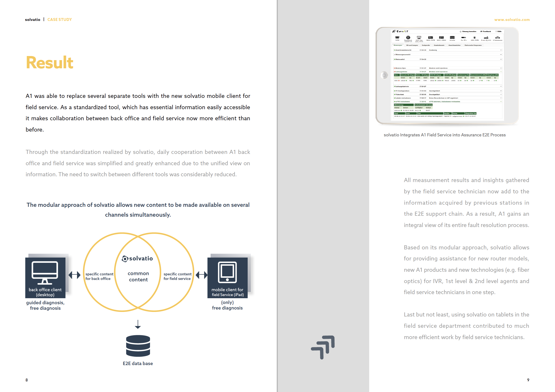The image size is (555, 392).
Task: Select the Messungen tab
Action: pos(398,45)
